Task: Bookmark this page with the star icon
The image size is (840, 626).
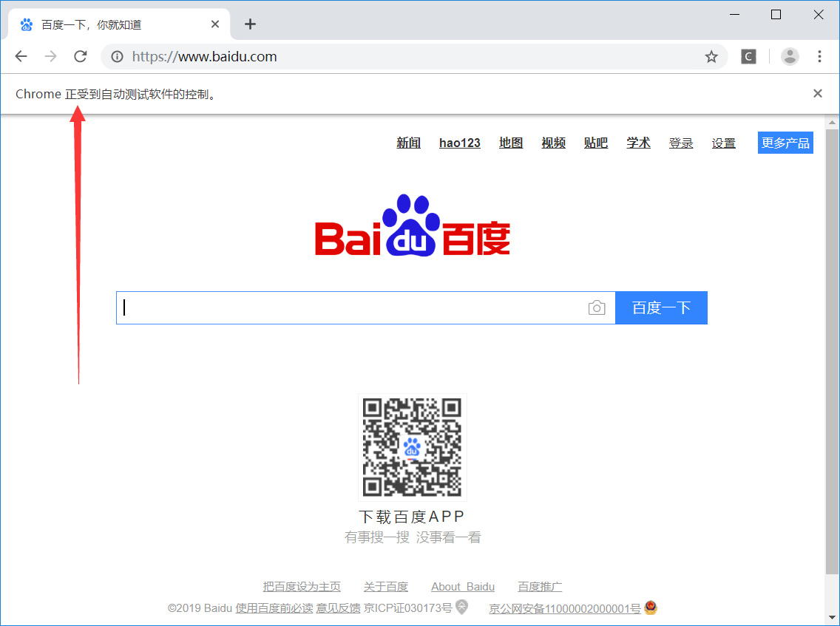Action: coord(711,57)
